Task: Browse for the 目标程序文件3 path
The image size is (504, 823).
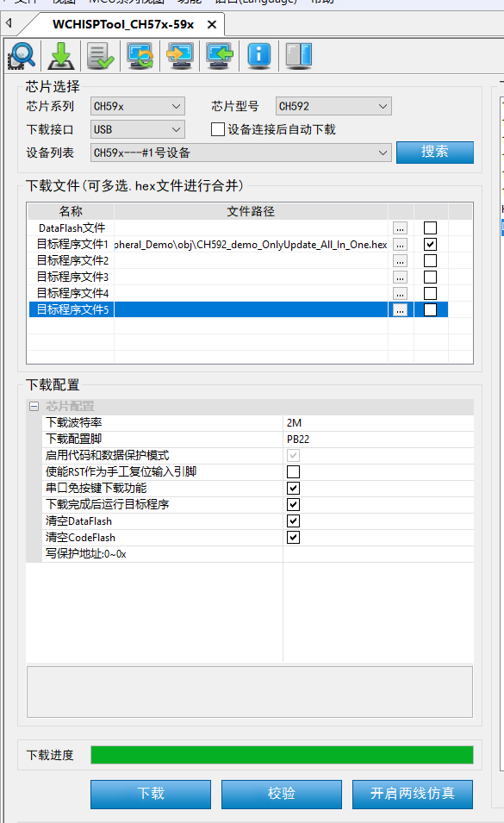Action: pos(400,277)
